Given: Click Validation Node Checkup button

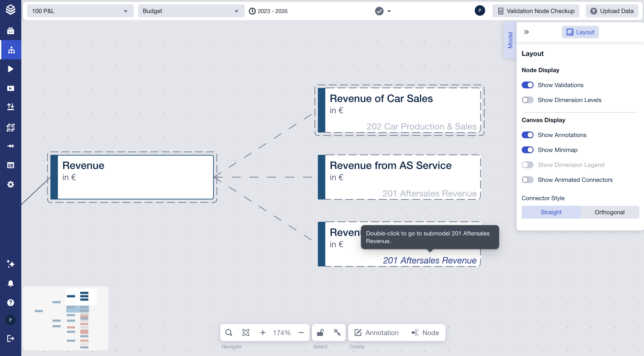Looking at the screenshot, I should click(536, 11).
